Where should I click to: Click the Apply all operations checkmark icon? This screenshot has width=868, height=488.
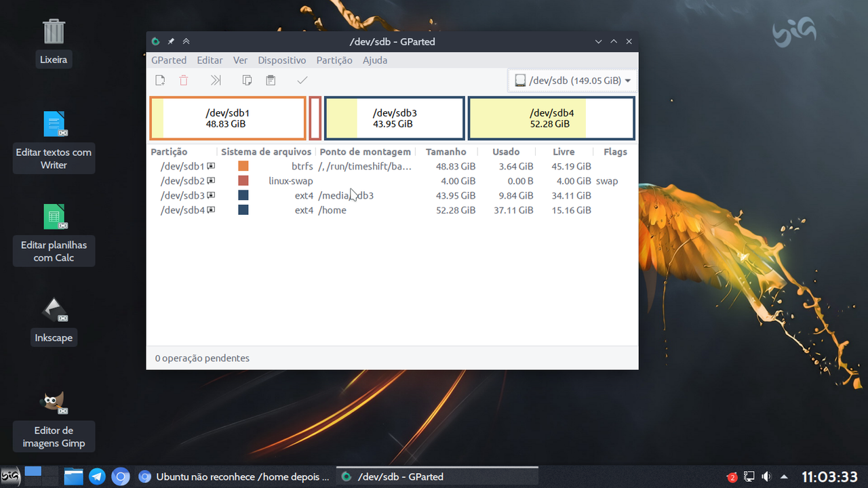(x=302, y=80)
